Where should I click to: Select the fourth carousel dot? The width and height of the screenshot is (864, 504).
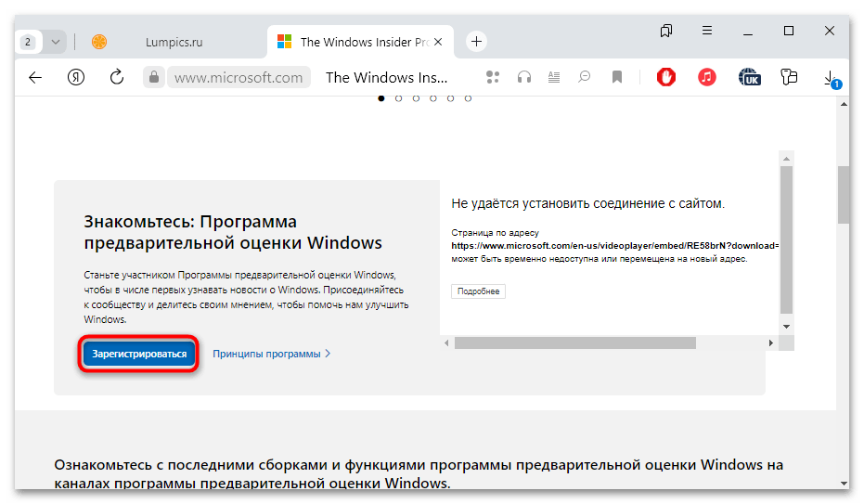click(433, 98)
